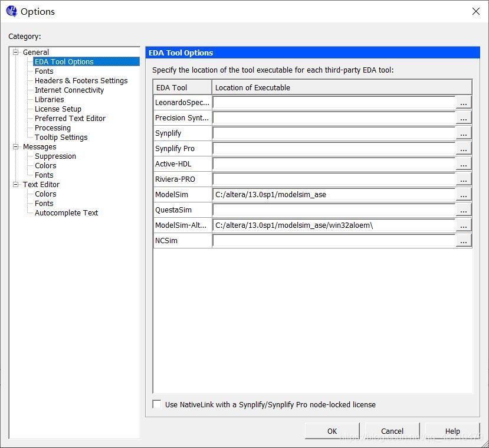
Task: Click the Synplify Pro path field
Action: tap(334, 148)
